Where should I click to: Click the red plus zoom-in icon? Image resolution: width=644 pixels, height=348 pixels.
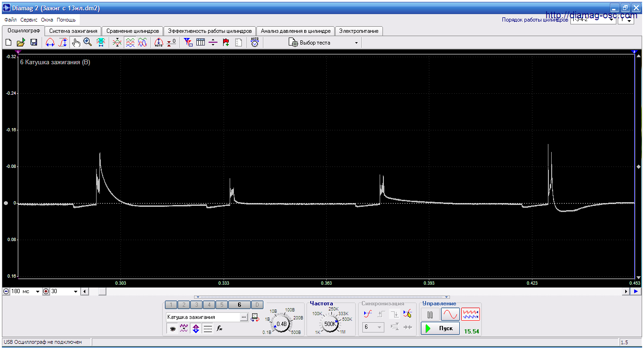coord(46,291)
